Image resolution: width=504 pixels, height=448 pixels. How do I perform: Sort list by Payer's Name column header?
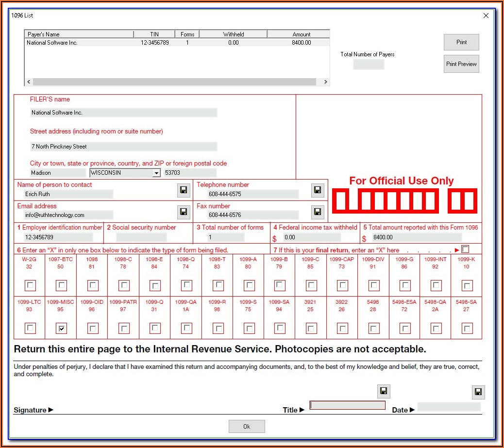coord(79,34)
